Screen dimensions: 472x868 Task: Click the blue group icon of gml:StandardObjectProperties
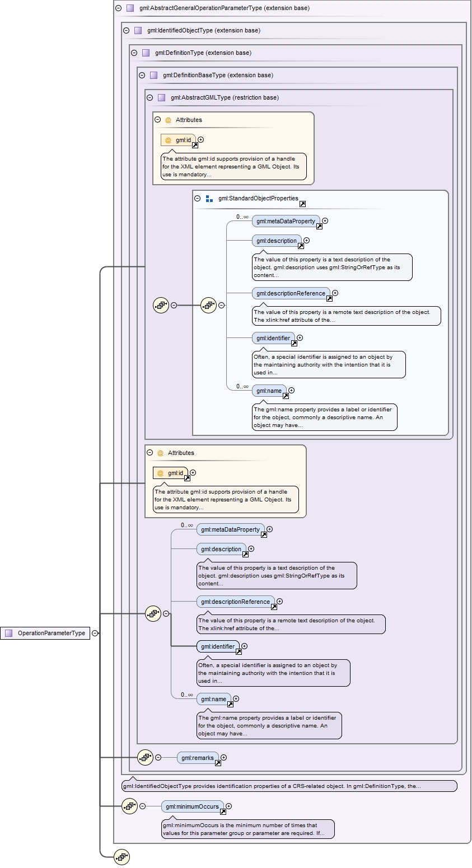pyautogui.click(x=209, y=199)
